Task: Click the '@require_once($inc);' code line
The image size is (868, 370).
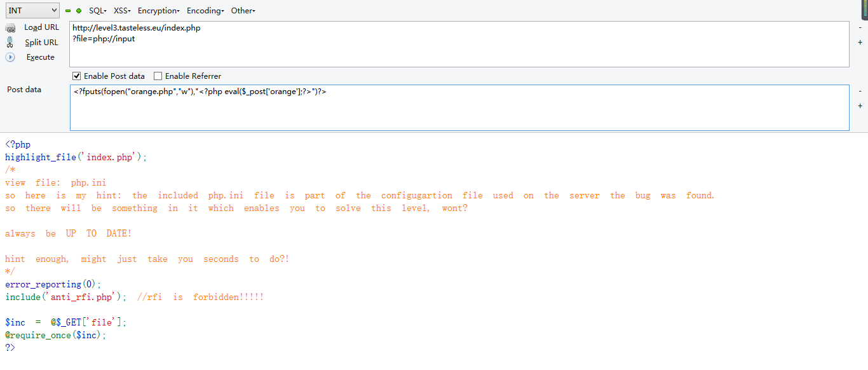Action: coord(56,335)
